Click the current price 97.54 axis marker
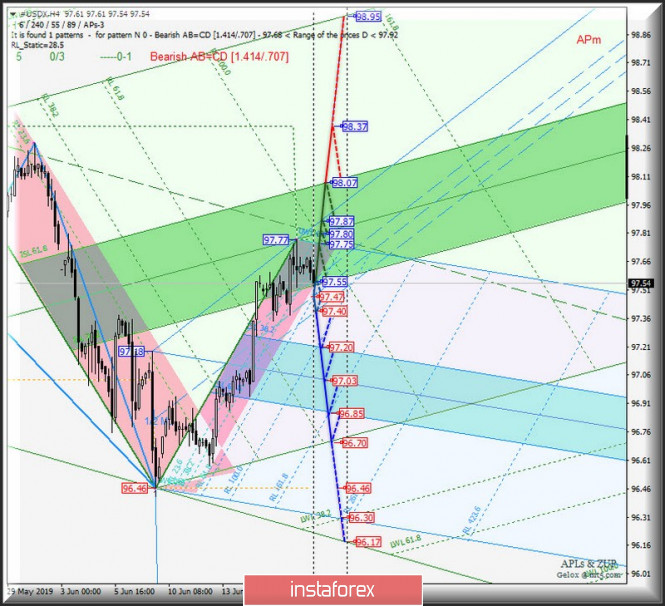Viewport: 665px width, 606px height. click(641, 283)
